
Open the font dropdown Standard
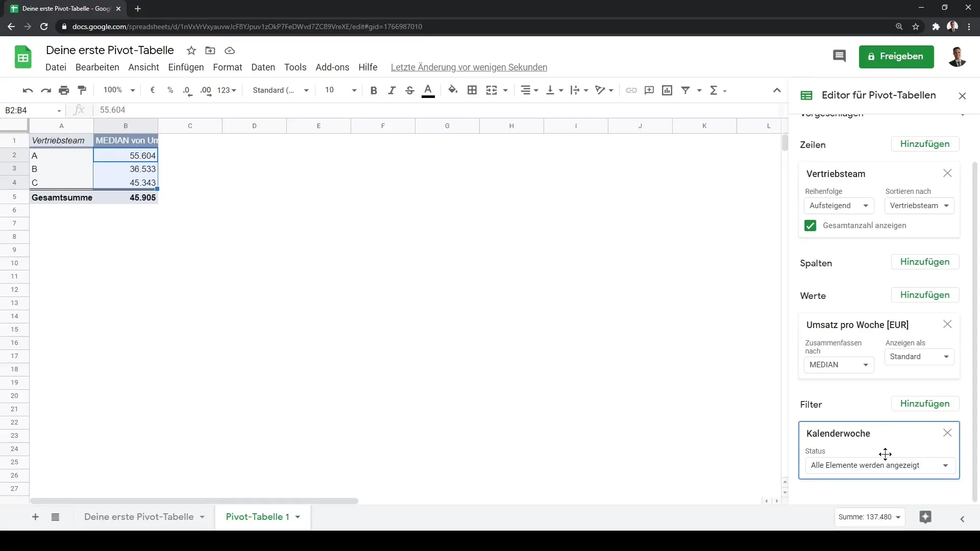pos(281,90)
